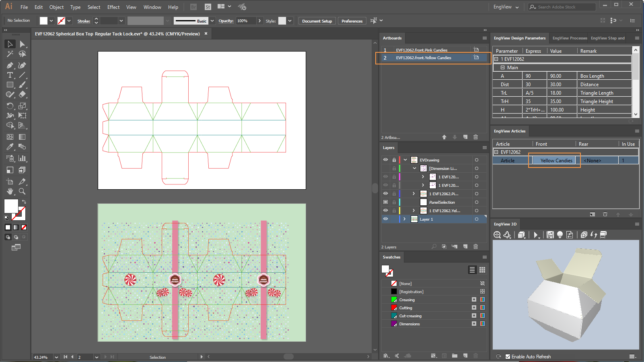Image resolution: width=644 pixels, height=362 pixels.
Task: Collapse the Main parameter group
Action: click(x=502, y=68)
